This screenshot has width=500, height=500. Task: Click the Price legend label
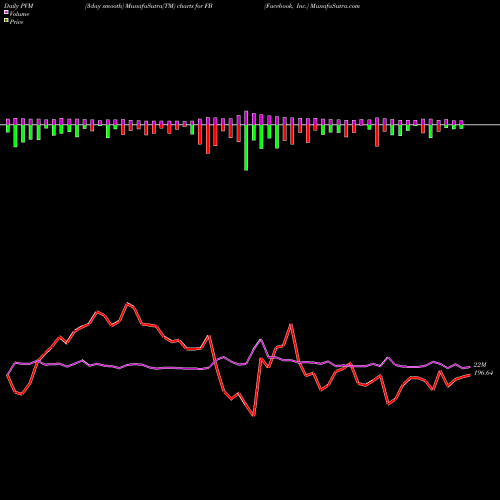16,22
